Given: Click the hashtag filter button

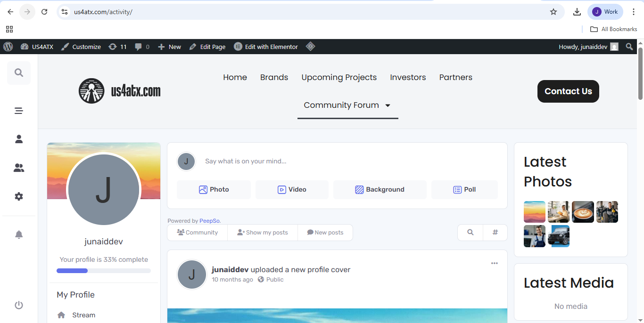Looking at the screenshot, I should click(495, 233).
